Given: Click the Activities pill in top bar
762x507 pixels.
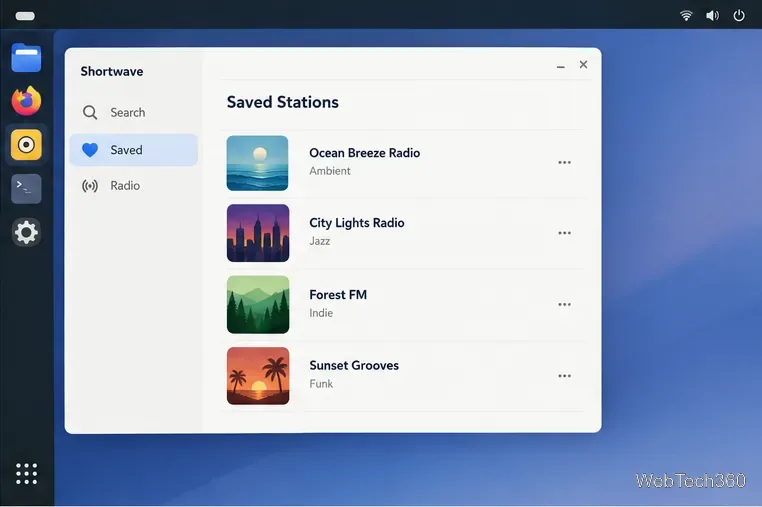Looking at the screenshot, I should 25,16.
